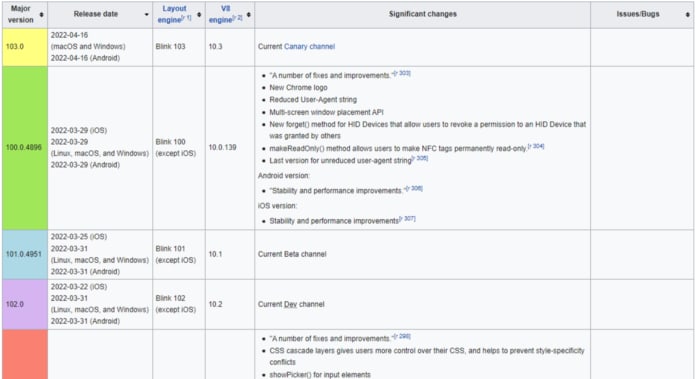Click the Significant changes column header

click(x=422, y=14)
